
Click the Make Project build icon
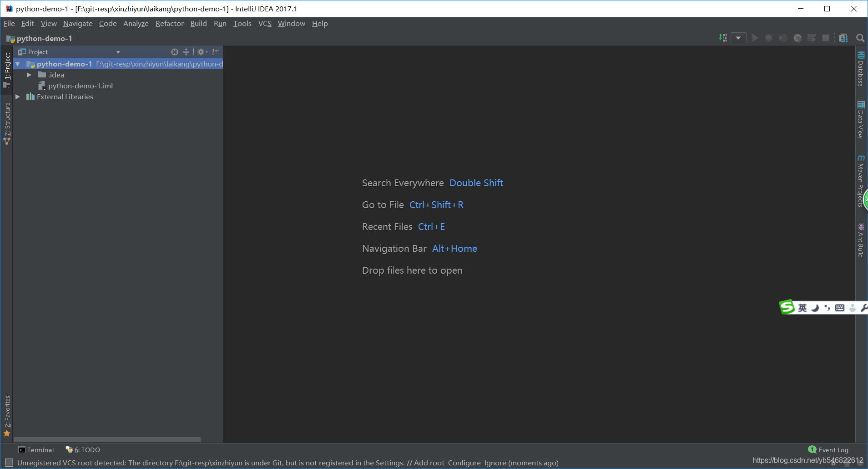[x=723, y=38]
